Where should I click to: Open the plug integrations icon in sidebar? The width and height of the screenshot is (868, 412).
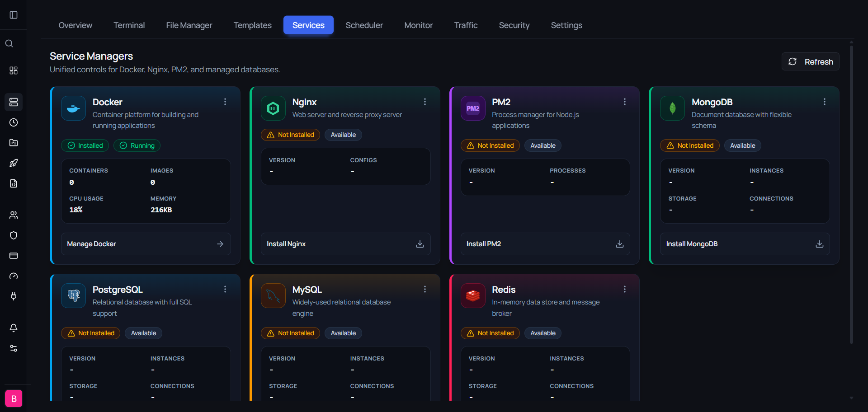(14, 296)
